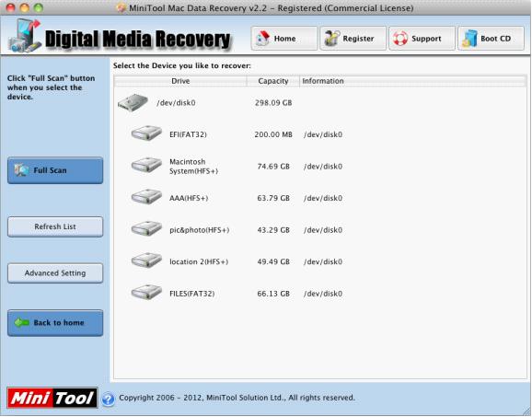
Task: Click the Refresh List button
Action: click(x=55, y=226)
